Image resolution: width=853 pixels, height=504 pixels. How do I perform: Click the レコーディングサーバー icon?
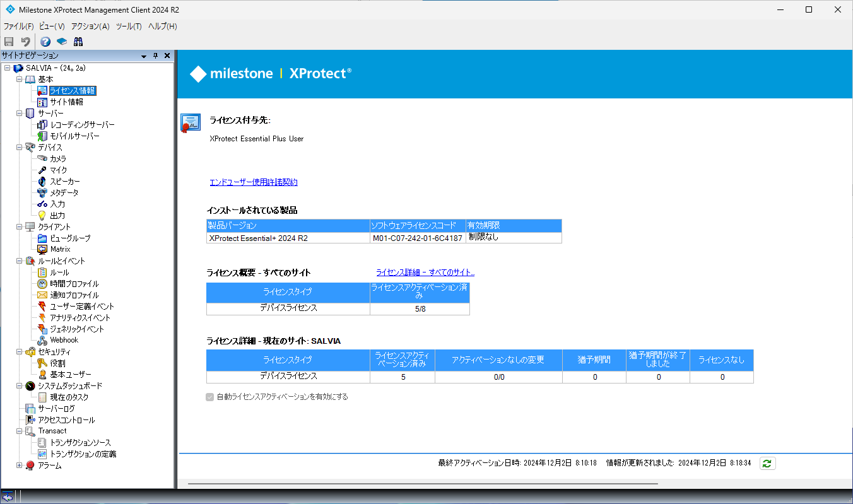click(x=42, y=125)
